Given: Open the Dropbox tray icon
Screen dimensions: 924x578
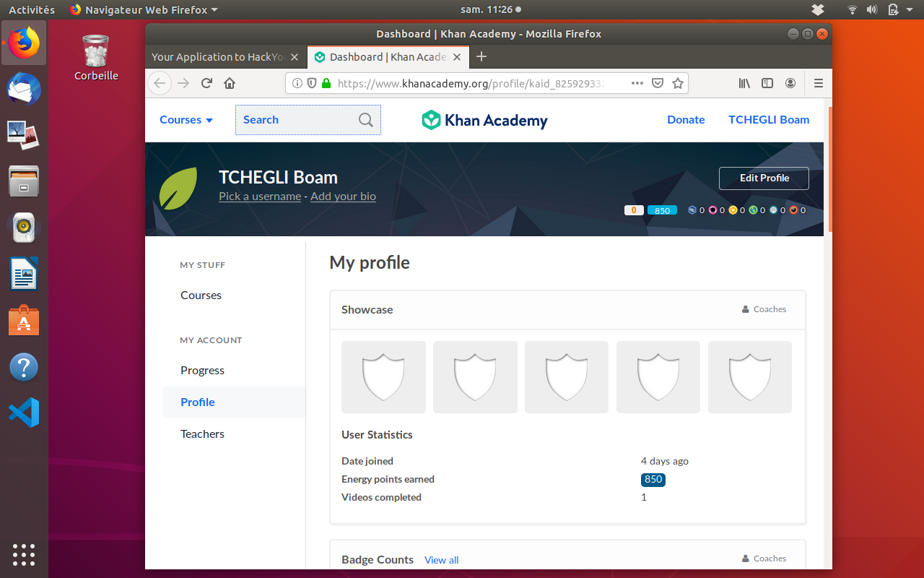Looking at the screenshot, I should pos(818,10).
